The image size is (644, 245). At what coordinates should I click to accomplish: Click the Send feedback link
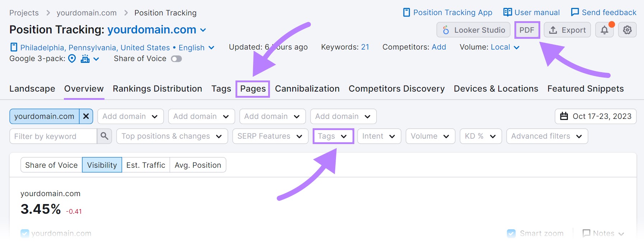click(604, 13)
